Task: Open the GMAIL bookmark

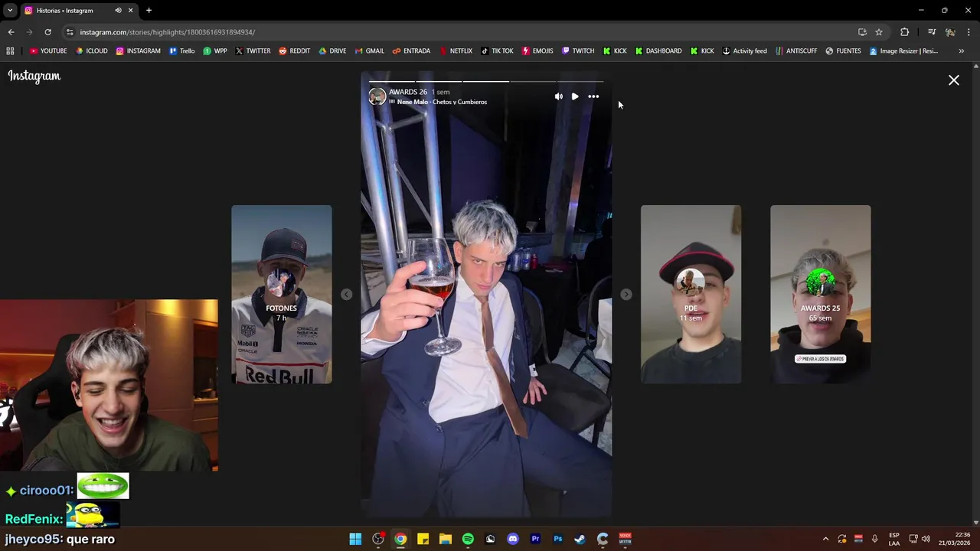Action: (x=370, y=51)
